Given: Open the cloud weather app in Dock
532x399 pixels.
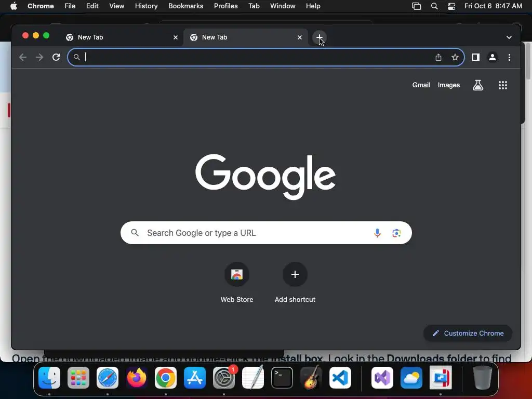Looking at the screenshot, I should [x=411, y=378].
